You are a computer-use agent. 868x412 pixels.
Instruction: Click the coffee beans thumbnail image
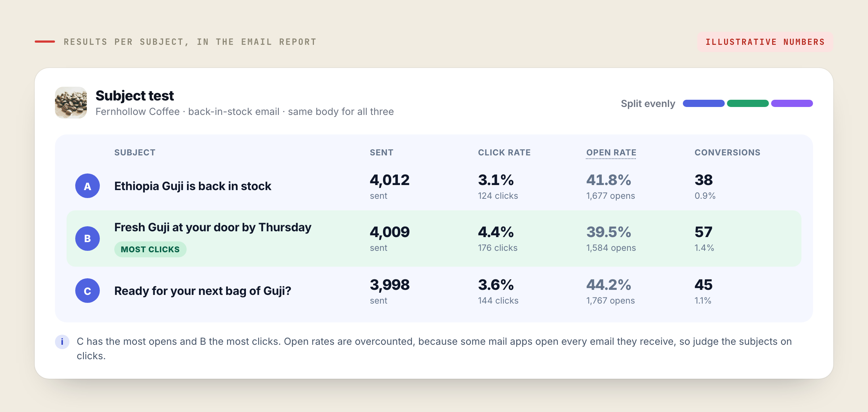71,103
